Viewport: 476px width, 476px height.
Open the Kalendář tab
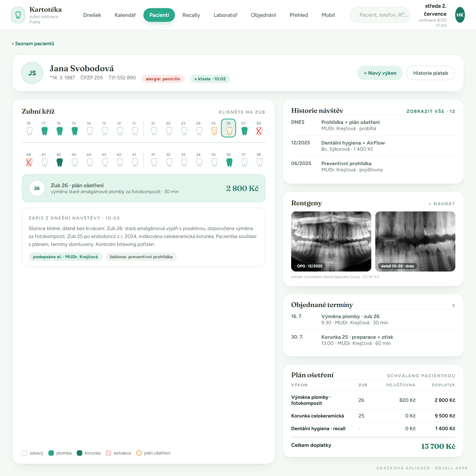click(125, 15)
